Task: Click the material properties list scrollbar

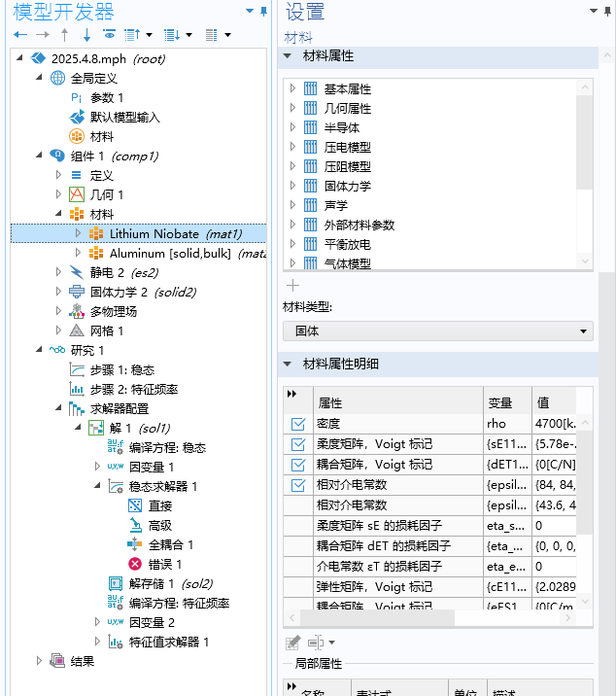Action: [585, 141]
